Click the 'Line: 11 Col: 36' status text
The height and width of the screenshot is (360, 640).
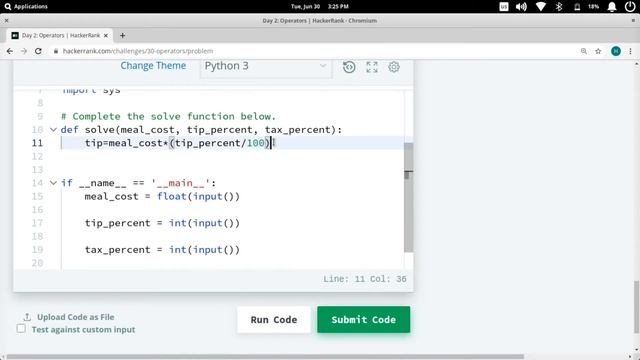365,279
